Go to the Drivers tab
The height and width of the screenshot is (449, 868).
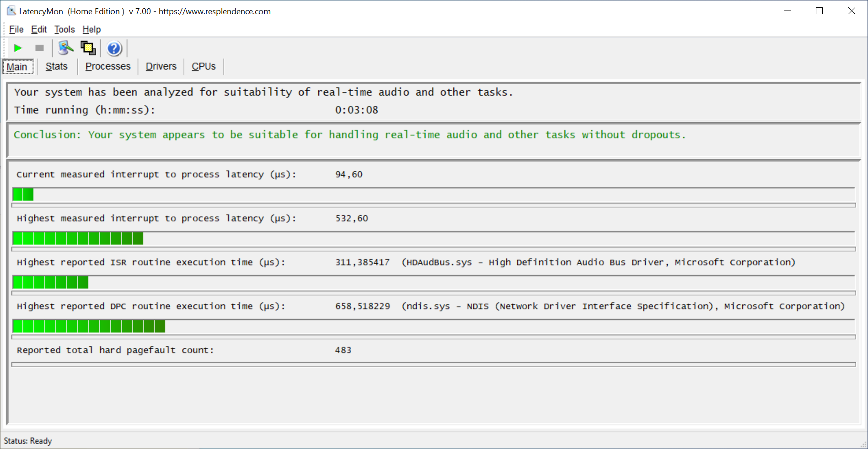point(161,67)
